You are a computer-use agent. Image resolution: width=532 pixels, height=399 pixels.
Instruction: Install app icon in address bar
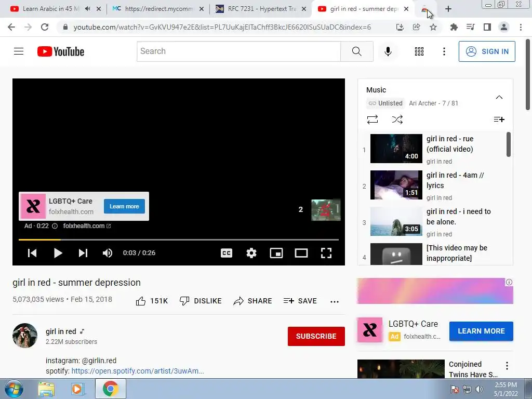[x=400, y=27]
